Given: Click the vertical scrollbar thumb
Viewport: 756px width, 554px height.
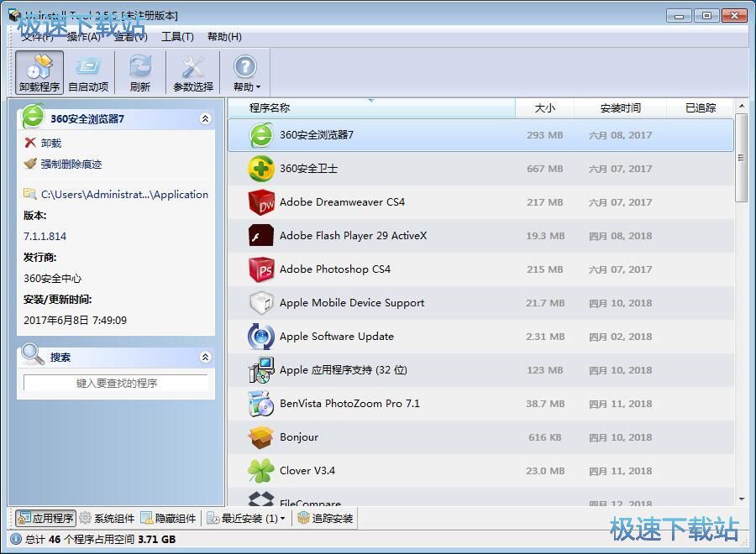Looking at the screenshot, I should 742,158.
